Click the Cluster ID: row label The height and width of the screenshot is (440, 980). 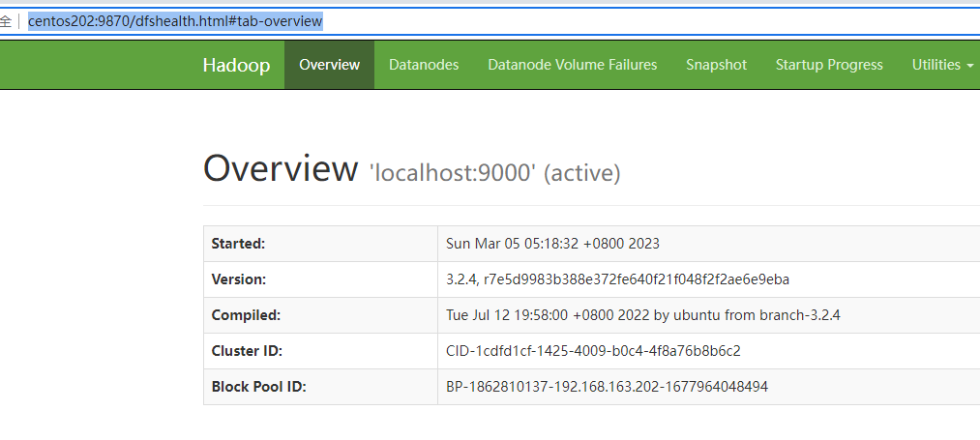click(247, 351)
